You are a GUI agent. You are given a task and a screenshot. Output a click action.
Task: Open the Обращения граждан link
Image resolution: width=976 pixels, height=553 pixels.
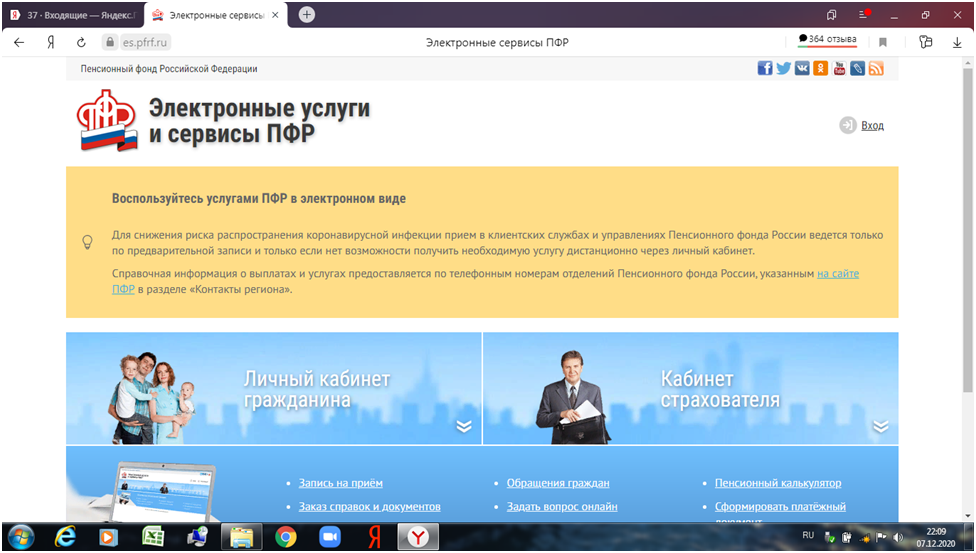(558, 483)
